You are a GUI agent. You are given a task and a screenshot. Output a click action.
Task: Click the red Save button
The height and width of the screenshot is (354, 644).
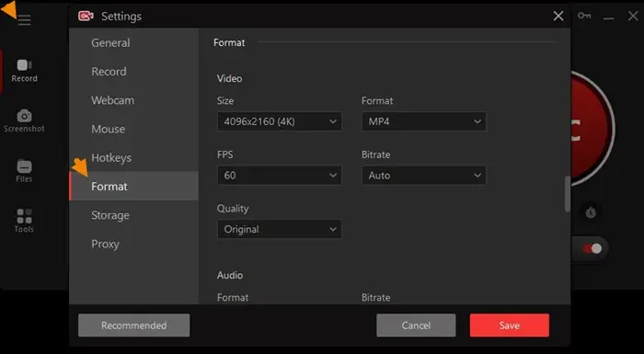[510, 325]
